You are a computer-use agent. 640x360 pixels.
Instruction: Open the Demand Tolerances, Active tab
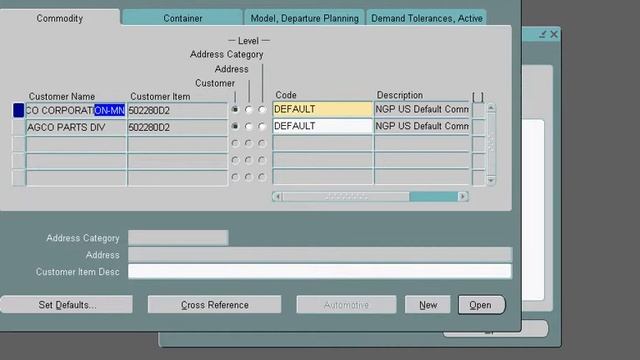point(427,18)
